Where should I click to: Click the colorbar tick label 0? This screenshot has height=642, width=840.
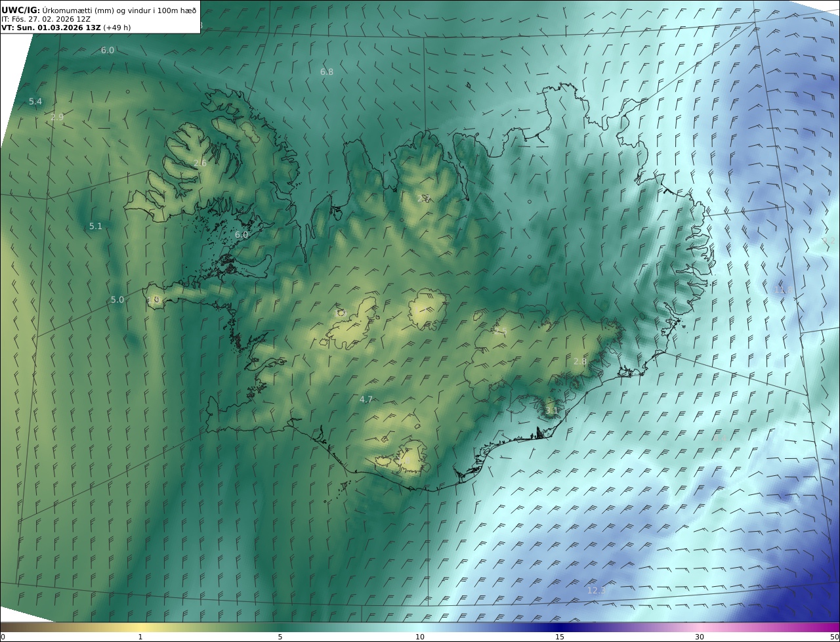click(3, 637)
